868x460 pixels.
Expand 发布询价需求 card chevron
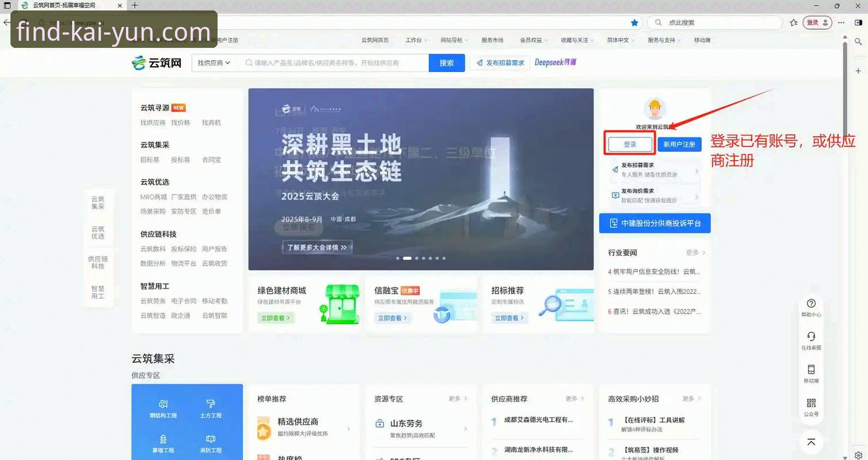tap(697, 196)
